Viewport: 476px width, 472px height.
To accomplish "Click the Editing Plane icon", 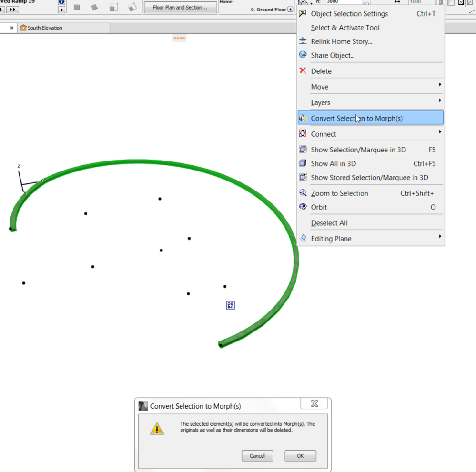I will coord(303,238).
